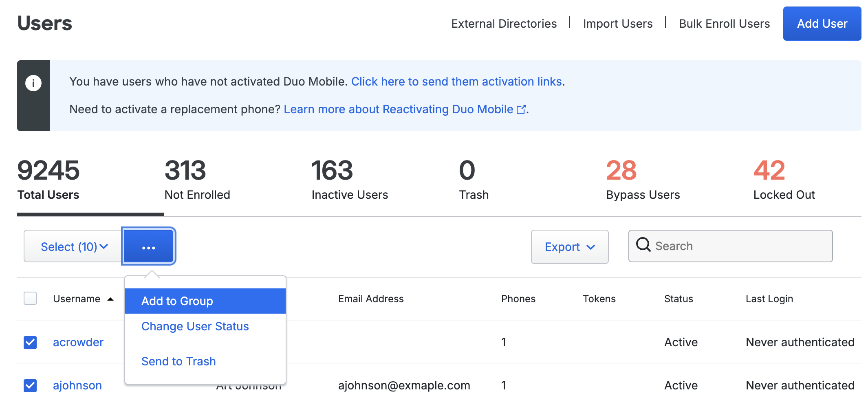868x400 pixels.
Task: Choose Send to Trash from the menu
Action: tap(178, 361)
